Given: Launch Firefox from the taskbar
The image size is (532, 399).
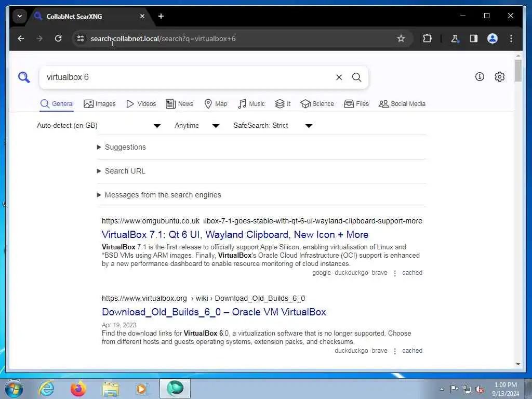Looking at the screenshot, I should tap(78, 389).
